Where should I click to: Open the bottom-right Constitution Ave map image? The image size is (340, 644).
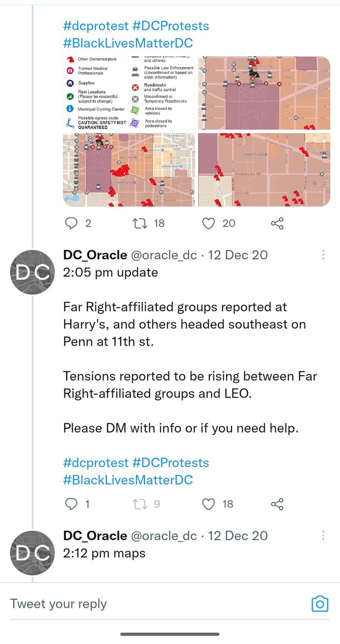tap(264, 170)
